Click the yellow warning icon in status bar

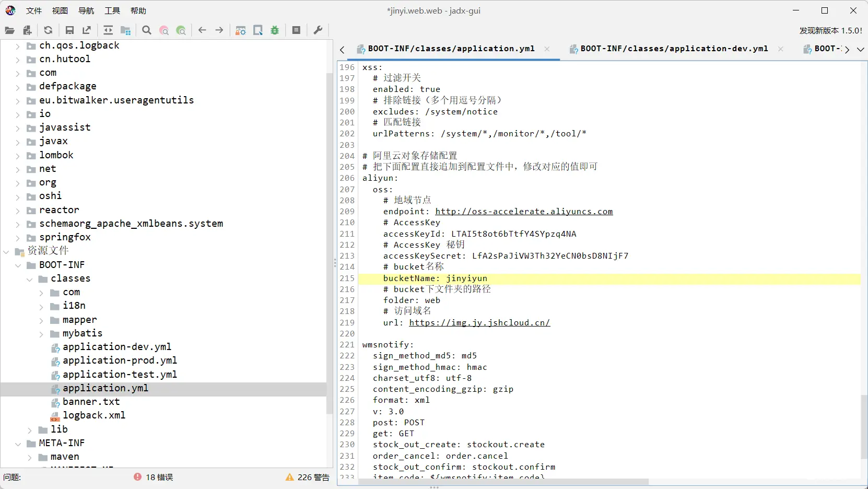290,477
